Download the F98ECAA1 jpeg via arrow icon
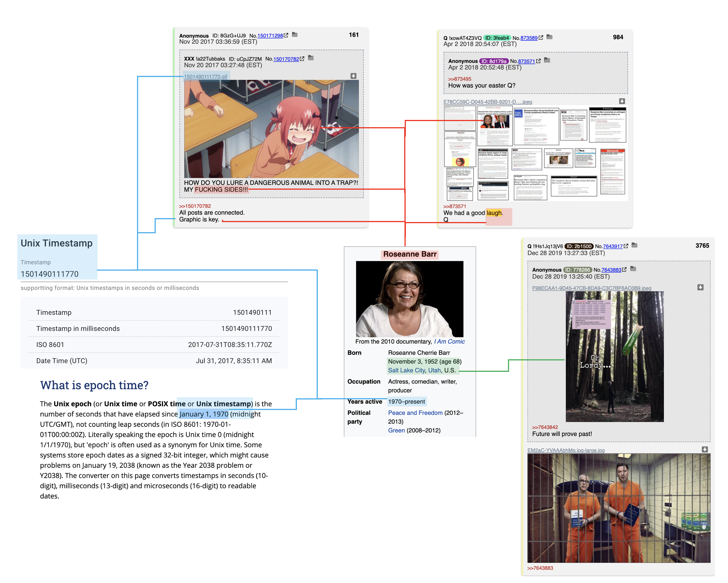 700,287
